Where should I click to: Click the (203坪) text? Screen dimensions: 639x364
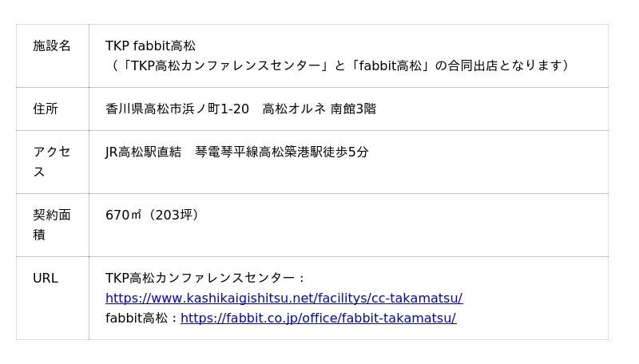172,215
